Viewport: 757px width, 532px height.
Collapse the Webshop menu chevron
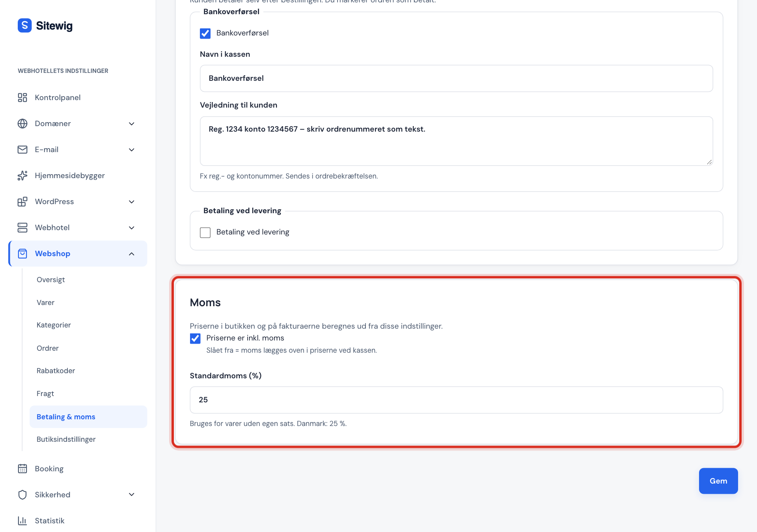tap(132, 254)
